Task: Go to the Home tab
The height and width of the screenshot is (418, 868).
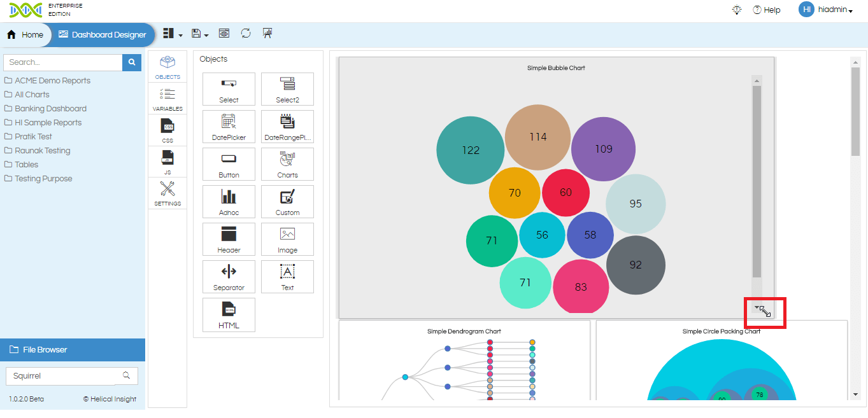Action: click(x=25, y=35)
